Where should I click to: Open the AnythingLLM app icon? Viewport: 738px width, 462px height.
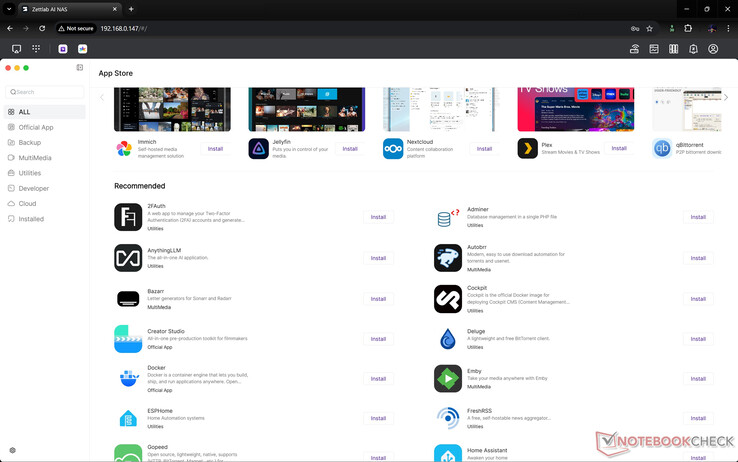pos(128,258)
